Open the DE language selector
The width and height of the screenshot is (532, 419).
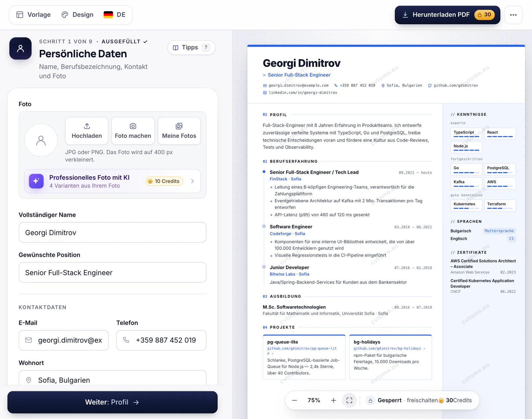coord(114,15)
